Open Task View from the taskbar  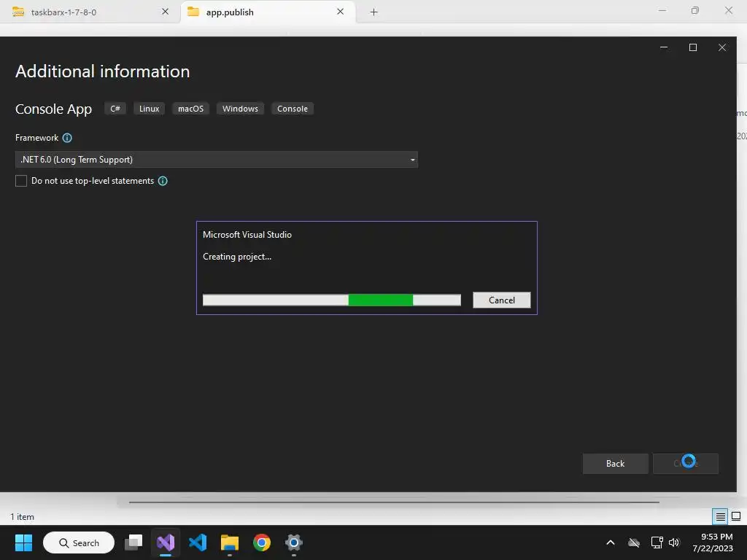pos(133,542)
